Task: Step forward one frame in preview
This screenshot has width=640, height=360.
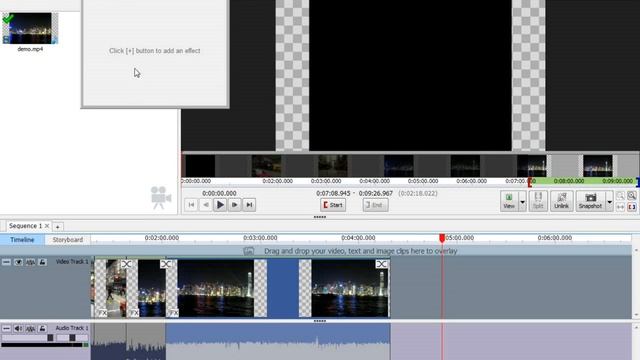Action: tap(235, 205)
